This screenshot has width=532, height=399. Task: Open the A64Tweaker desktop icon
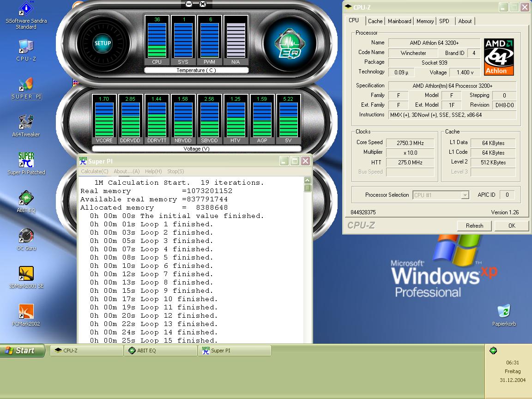pos(26,123)
